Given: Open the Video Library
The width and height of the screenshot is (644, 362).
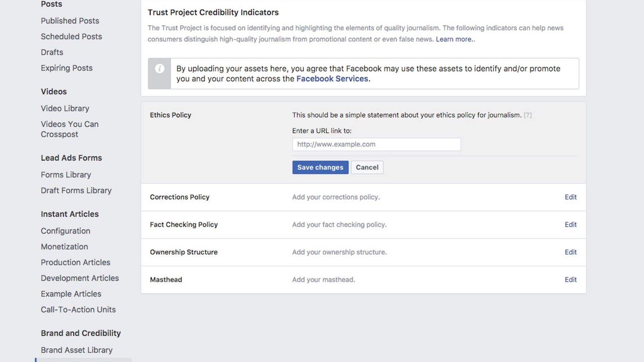Looking at the screenshot, I should click(65, 108).
